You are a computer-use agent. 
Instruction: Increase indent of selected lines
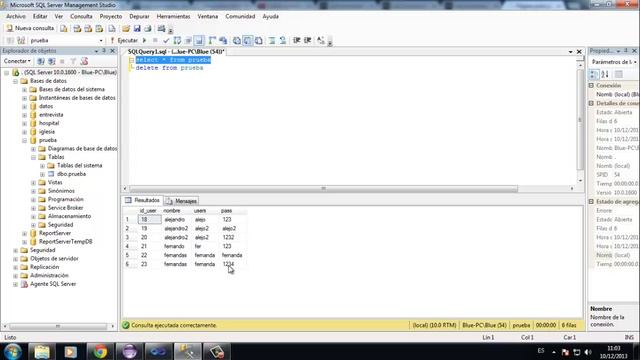pyautogui.click(x=308, y=40)
